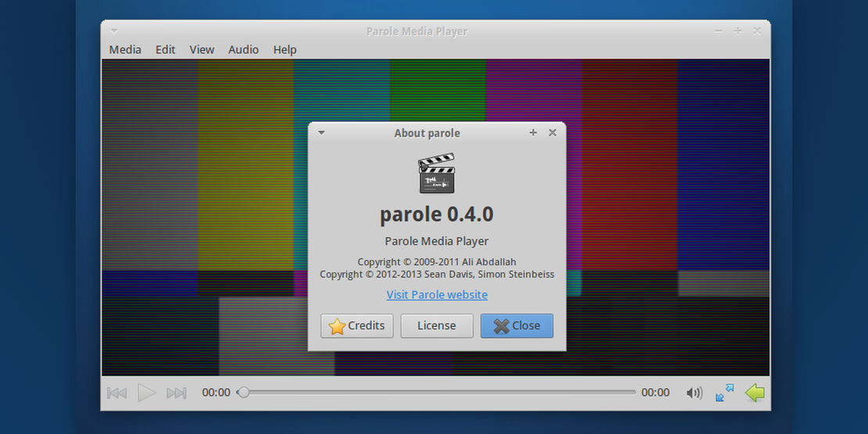Skip to next track
The image size is (868, 434).
(177, 393)
